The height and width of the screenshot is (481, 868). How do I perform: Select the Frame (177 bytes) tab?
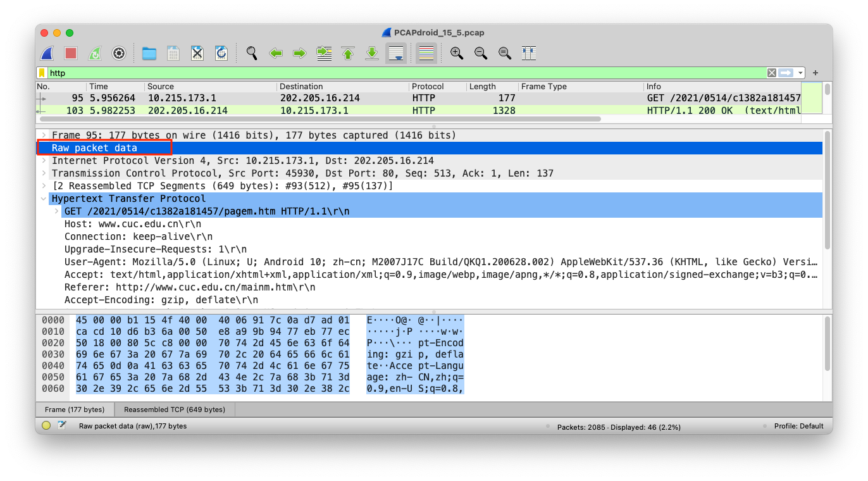(x=75, y=409)
